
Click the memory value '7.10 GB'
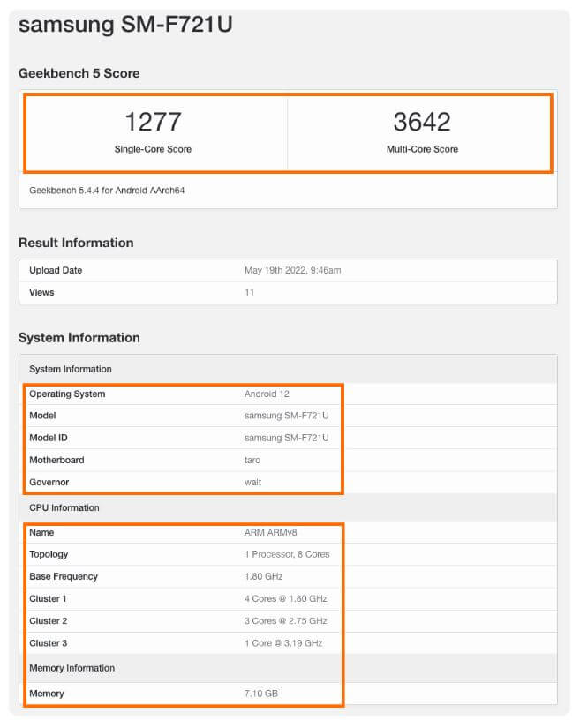tap(261, 694)
